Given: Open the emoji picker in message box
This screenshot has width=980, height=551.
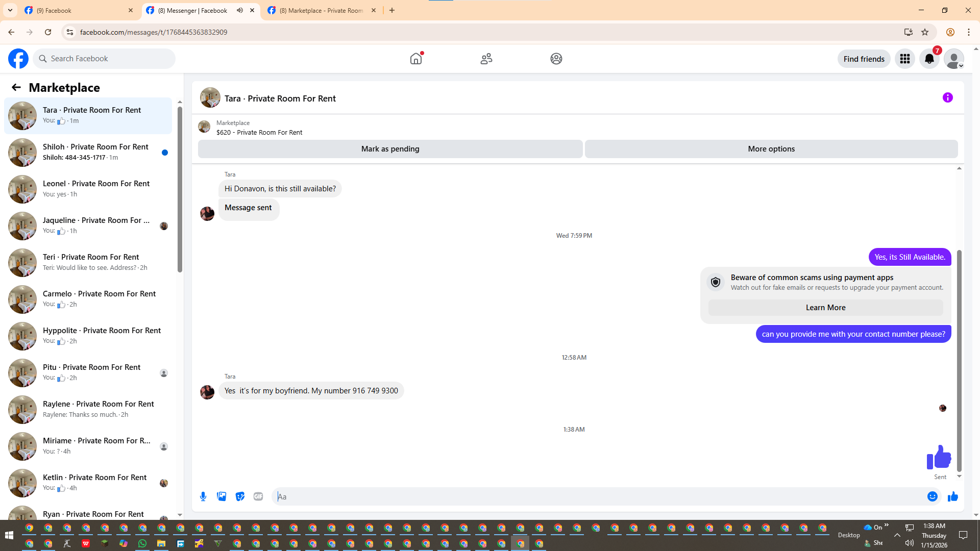Looking at the screenshot, I should pyautogui.click(x=932, y=496).
